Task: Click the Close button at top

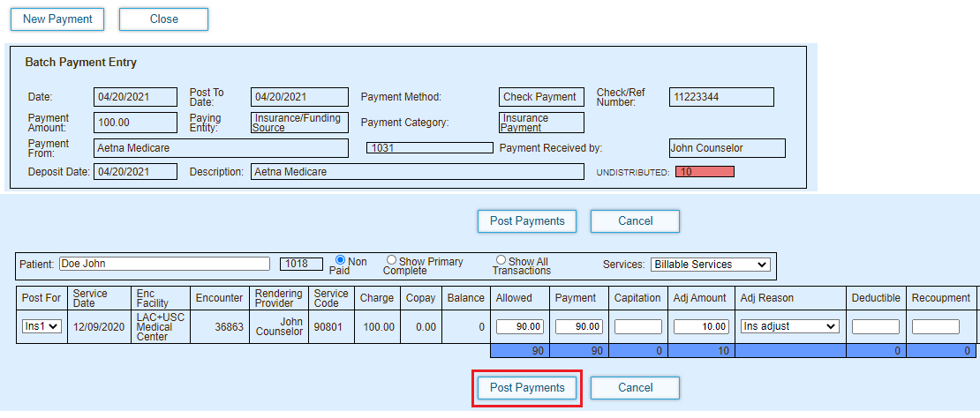Action: (163, 19)
